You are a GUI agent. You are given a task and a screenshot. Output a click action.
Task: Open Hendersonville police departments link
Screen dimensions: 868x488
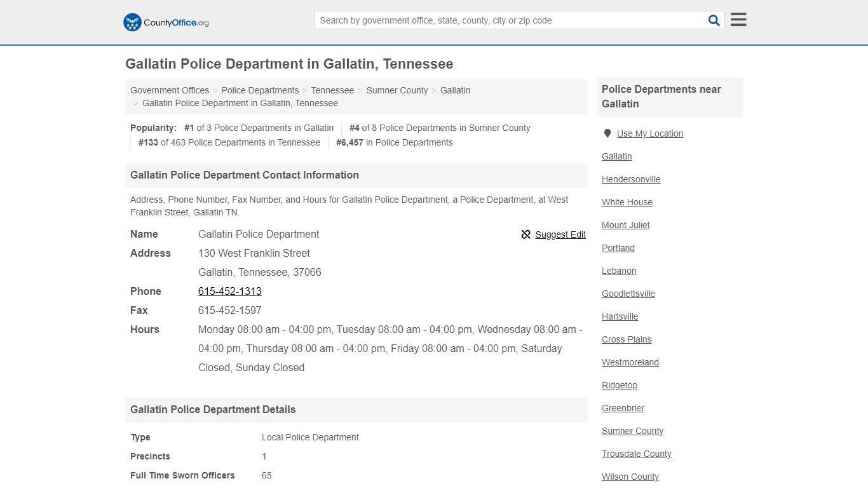coord(631,179)
